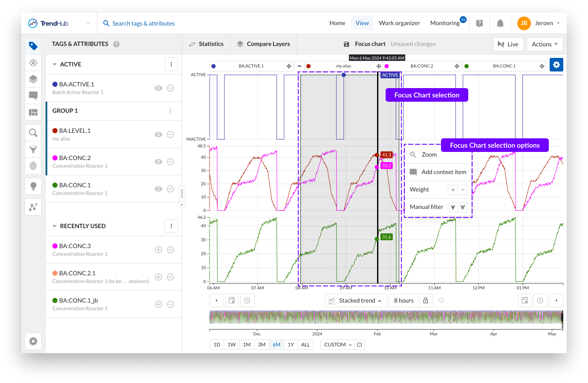The image size is (588, 383).
Task: Click the filter funnel sidebar icon
Action: 33,149
